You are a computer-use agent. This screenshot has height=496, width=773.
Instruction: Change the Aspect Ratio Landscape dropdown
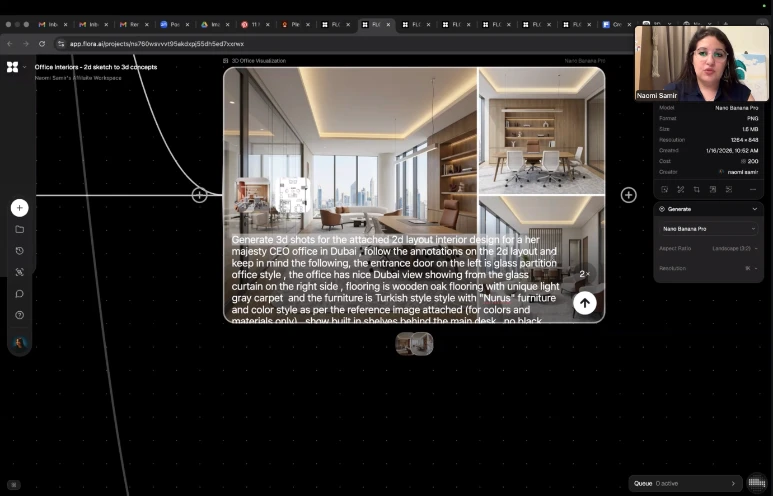(x=733, y=248)
